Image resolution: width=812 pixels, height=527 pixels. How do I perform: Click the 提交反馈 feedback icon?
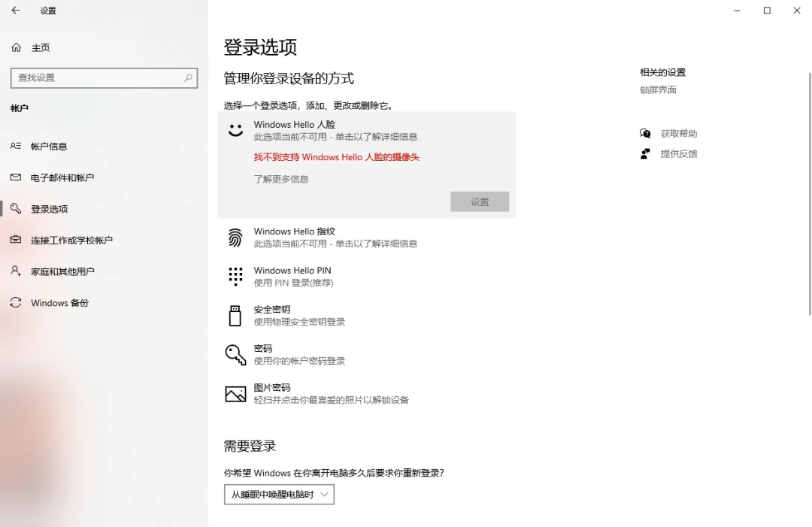(644, 153)
